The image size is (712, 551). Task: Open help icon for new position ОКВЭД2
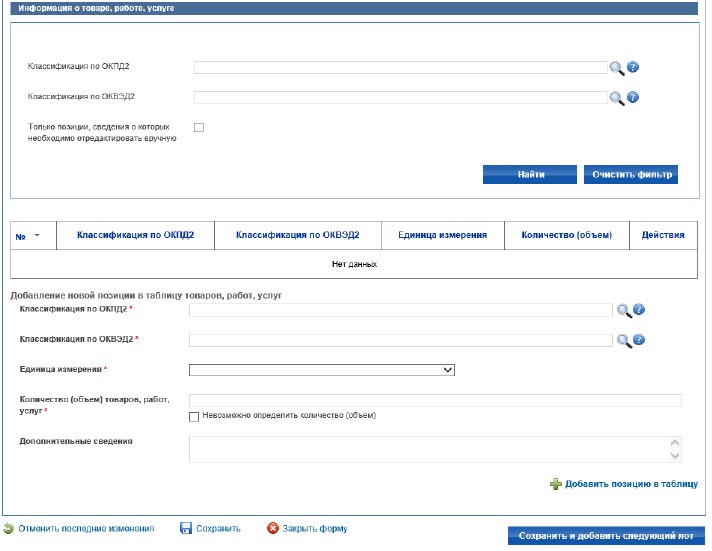coord(639,340)
